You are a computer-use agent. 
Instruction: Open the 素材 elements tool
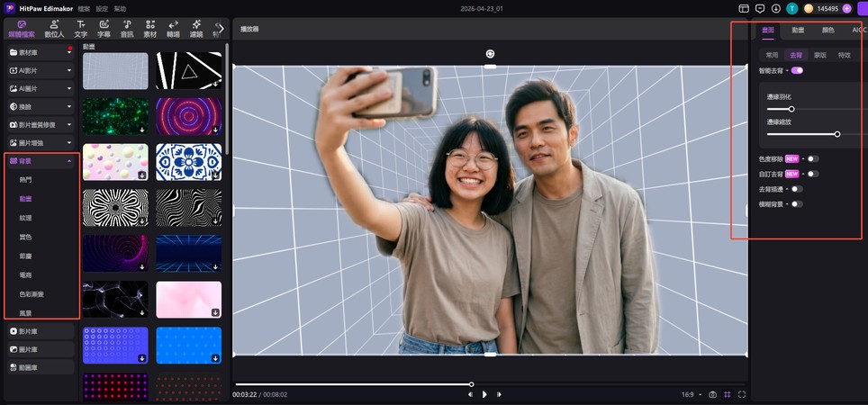pos(150,29)
